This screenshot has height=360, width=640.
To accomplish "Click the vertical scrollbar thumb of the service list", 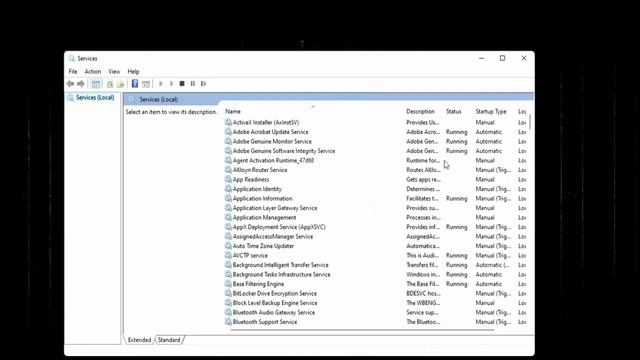I will click(530, 122).
